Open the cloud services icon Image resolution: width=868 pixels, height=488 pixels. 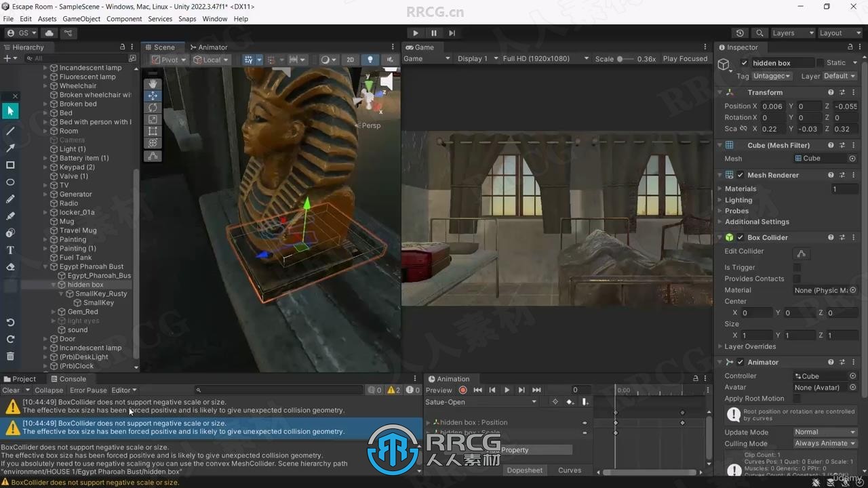[x=50, y=33]
